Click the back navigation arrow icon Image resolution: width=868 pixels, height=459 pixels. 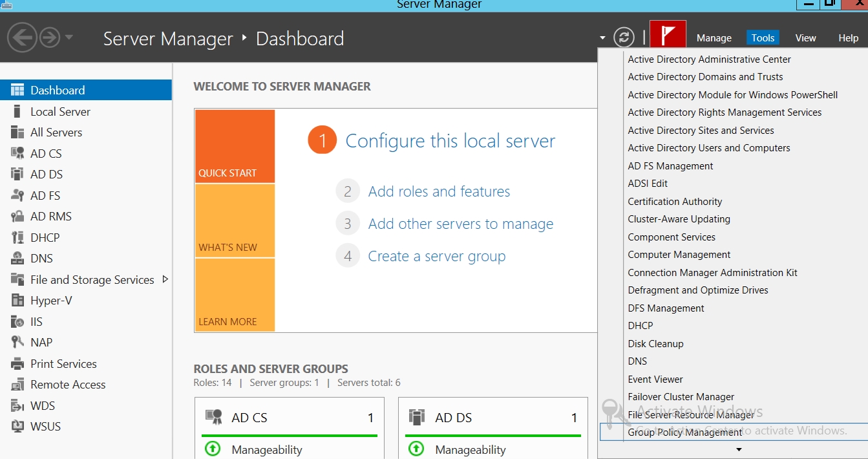click(x=22, y=38)
